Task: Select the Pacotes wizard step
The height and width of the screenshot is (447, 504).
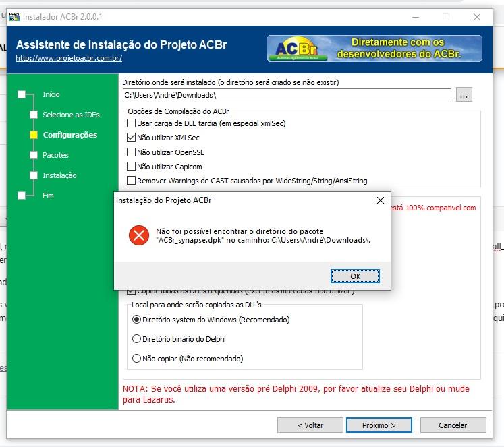Action: tap(55, 155)
